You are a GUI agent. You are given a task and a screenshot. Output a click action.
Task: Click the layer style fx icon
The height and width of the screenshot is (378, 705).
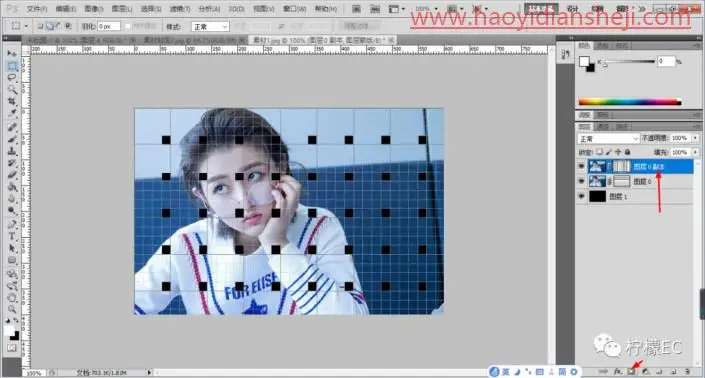[618, 372]
